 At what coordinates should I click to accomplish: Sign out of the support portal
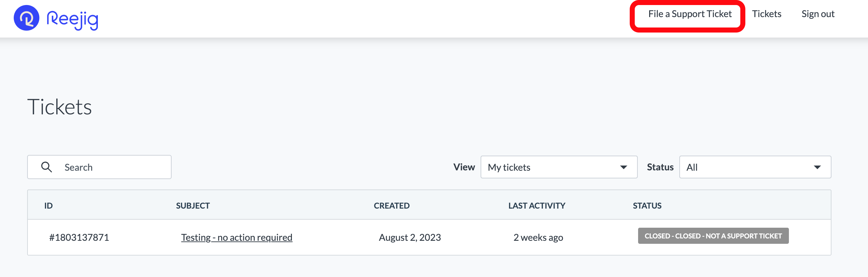(817, 14)
